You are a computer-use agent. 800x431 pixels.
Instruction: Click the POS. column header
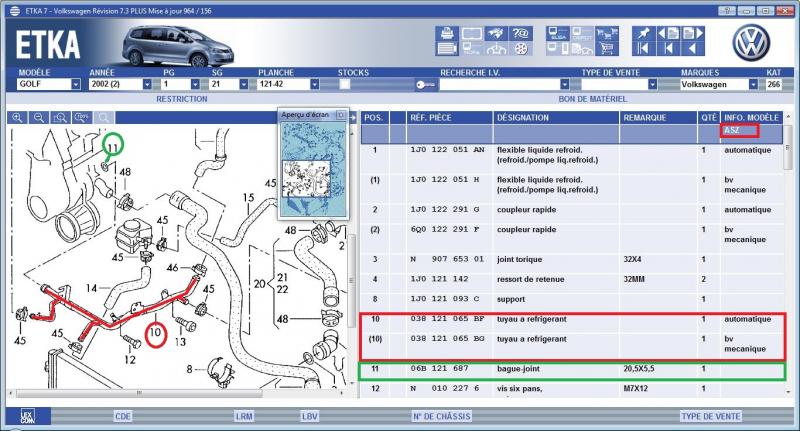coord(373,117)
